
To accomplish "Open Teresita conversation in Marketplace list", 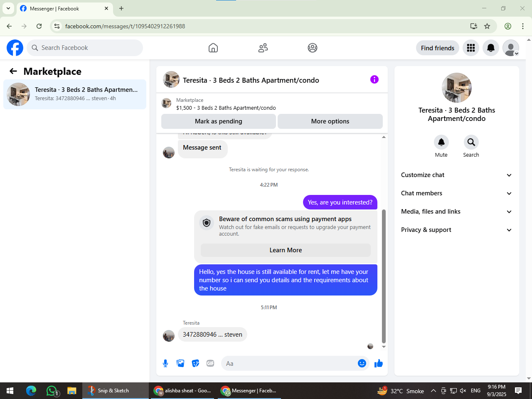I will [x=75, y=94].
